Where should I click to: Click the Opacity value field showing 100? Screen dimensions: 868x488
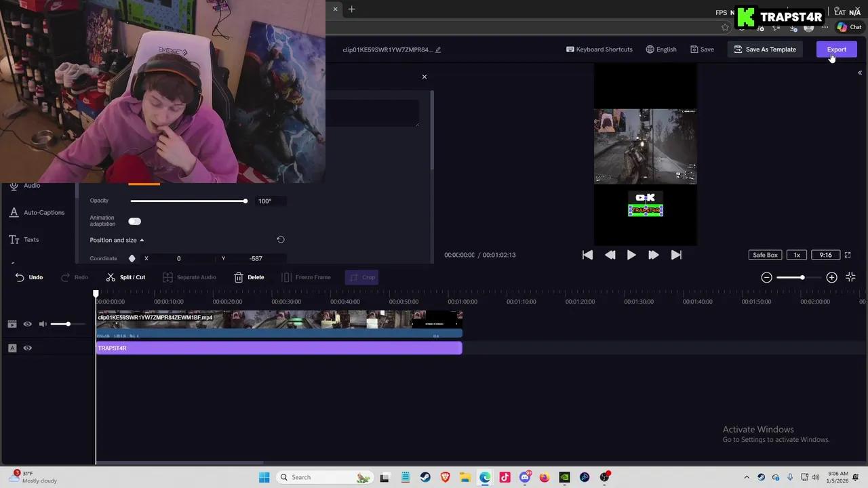270,201
